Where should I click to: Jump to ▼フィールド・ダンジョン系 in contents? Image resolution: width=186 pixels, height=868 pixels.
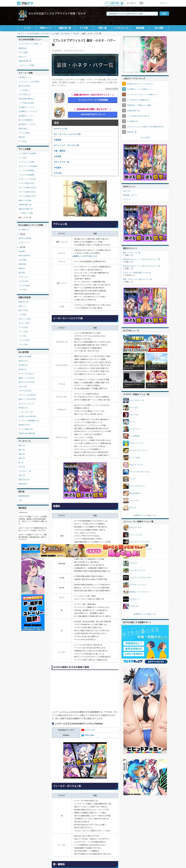(66, 145)
